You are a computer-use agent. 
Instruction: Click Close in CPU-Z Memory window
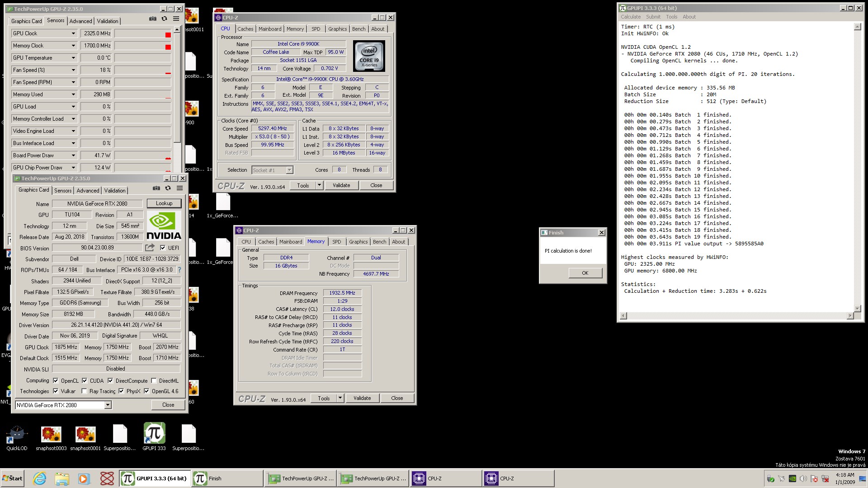[397, 398]
